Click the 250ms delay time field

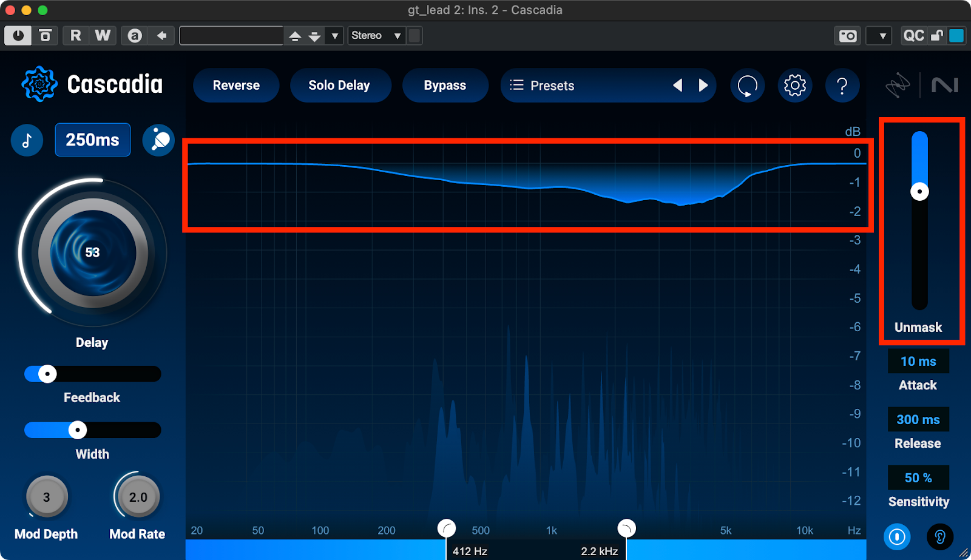click(x=92, y=140)
